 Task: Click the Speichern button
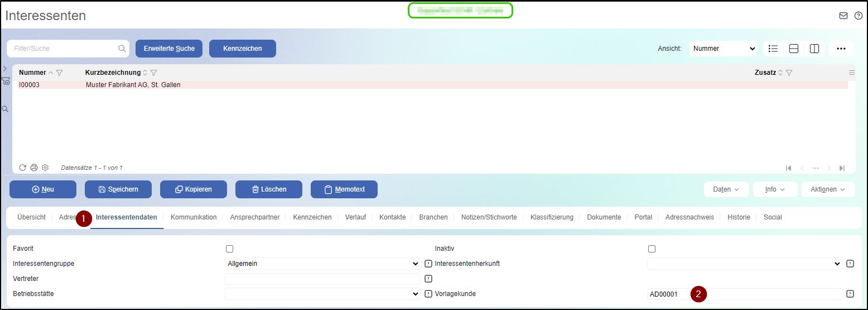(x=118, y=189)
